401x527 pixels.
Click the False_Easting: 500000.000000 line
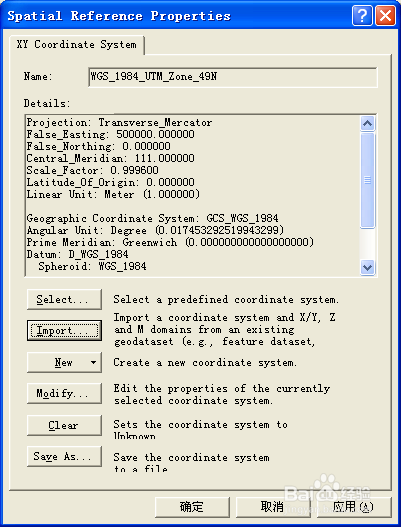[x=111, y=134]
